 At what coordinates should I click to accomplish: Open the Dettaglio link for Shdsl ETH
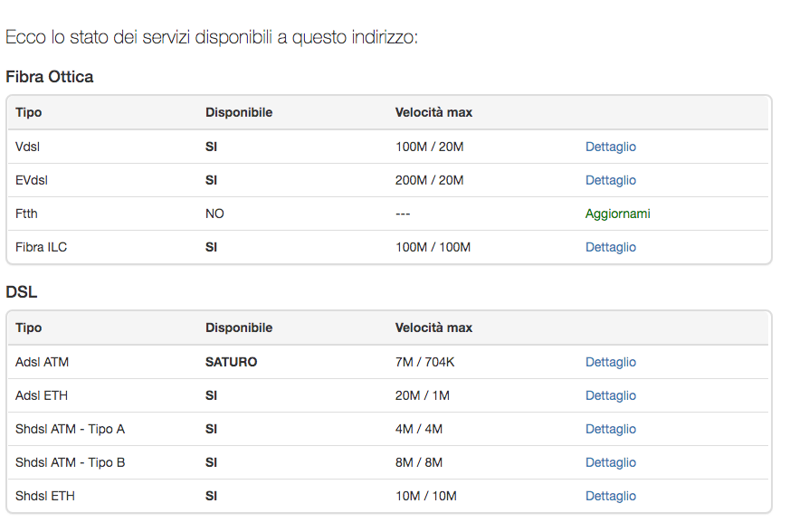(610, 496)
